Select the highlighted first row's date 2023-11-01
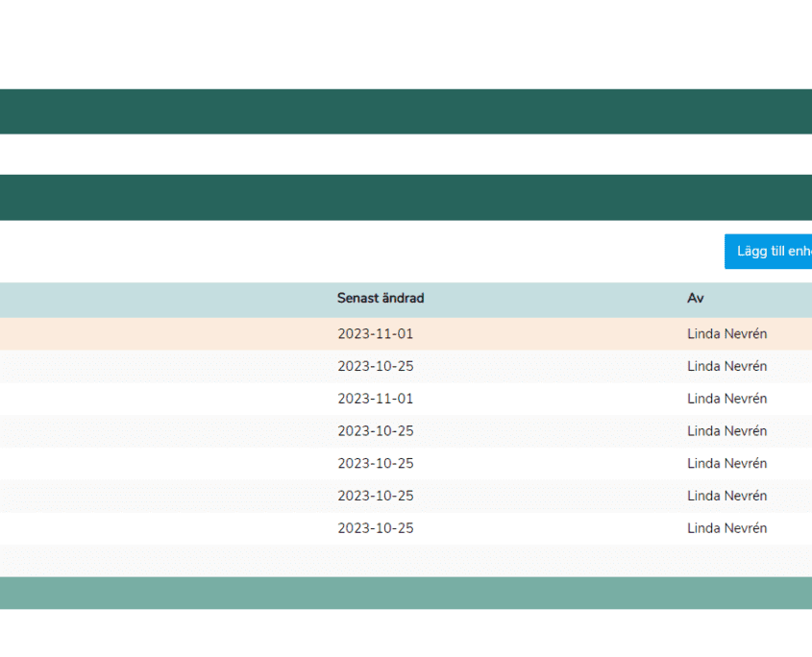This screenshot has height=657, width=812. (x=375, y=334)
